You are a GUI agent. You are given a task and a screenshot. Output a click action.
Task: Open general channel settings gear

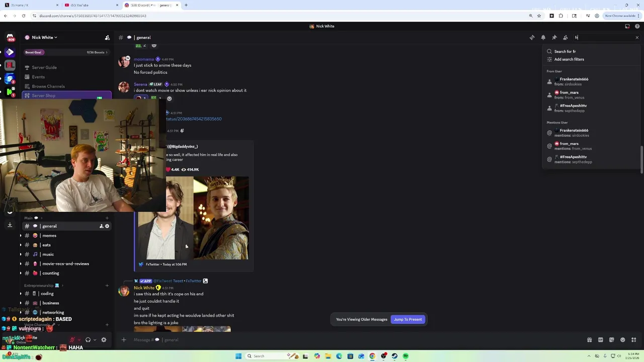click(x=107, y=226)
